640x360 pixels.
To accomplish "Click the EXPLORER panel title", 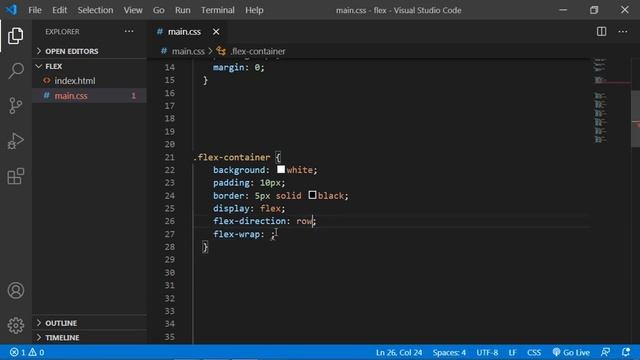I will (x=62, y=31).
